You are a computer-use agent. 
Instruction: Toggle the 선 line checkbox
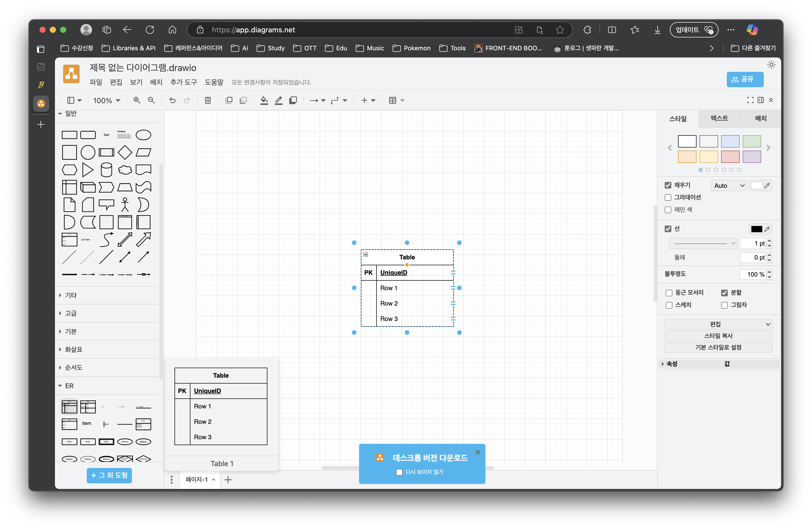click(x=668, y=229)
